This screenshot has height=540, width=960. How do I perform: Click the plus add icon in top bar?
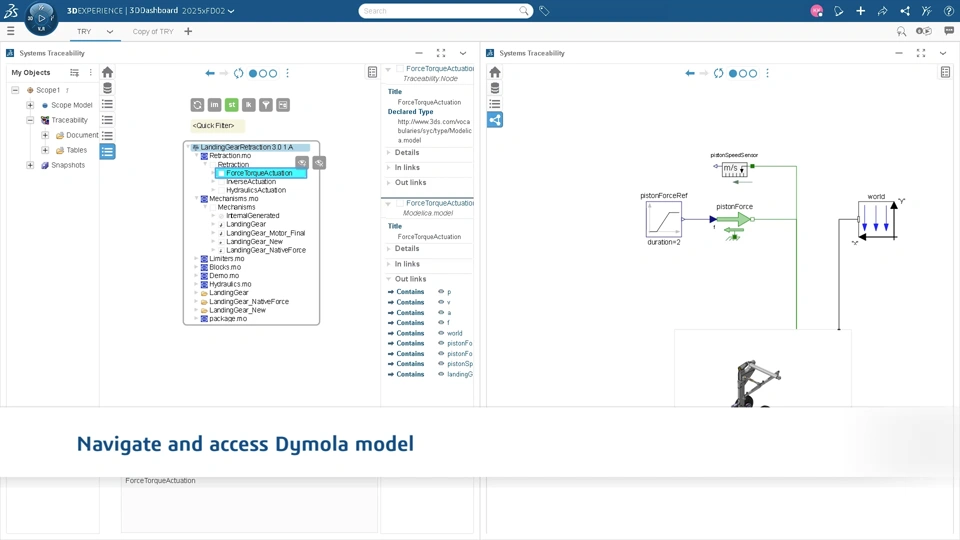pyautogui.click(x=860, y=11)
